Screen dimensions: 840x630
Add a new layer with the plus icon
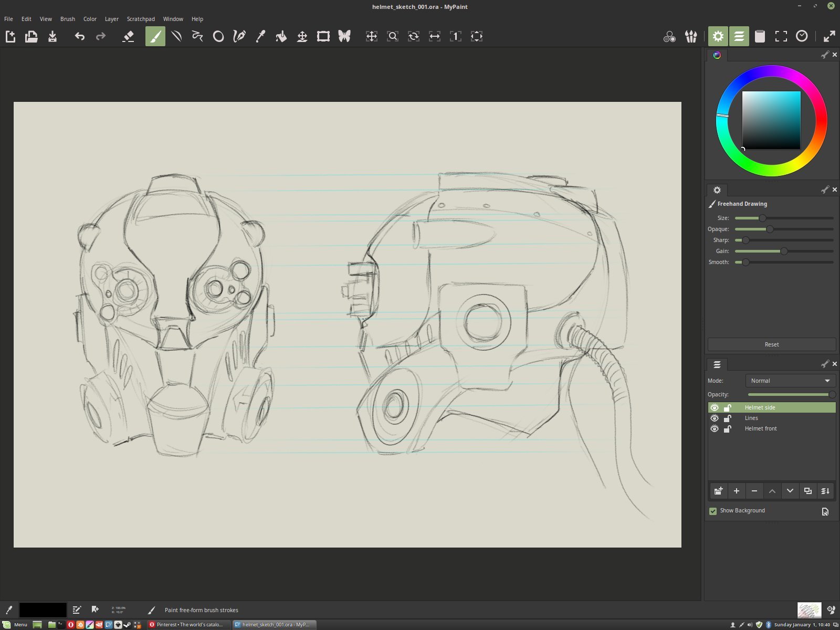pos(737,491)
